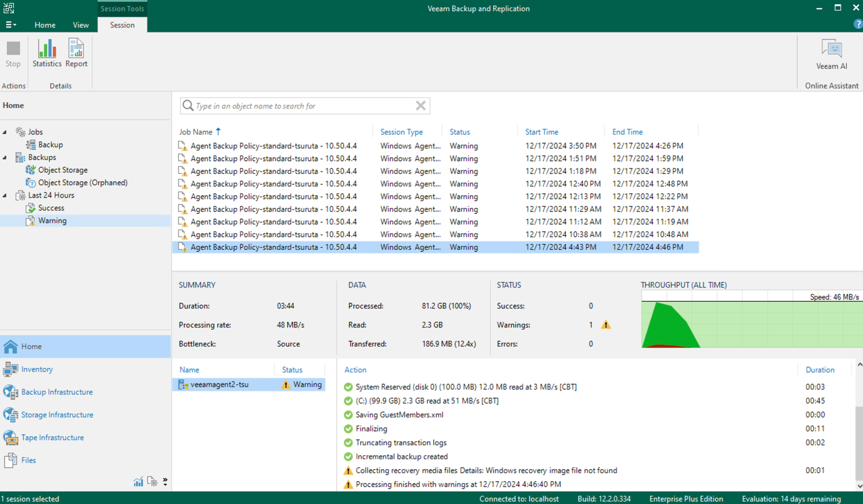Expand navigation pane overflow chevron
Screen dimensions: 863x504
click(x=165, y=482)
